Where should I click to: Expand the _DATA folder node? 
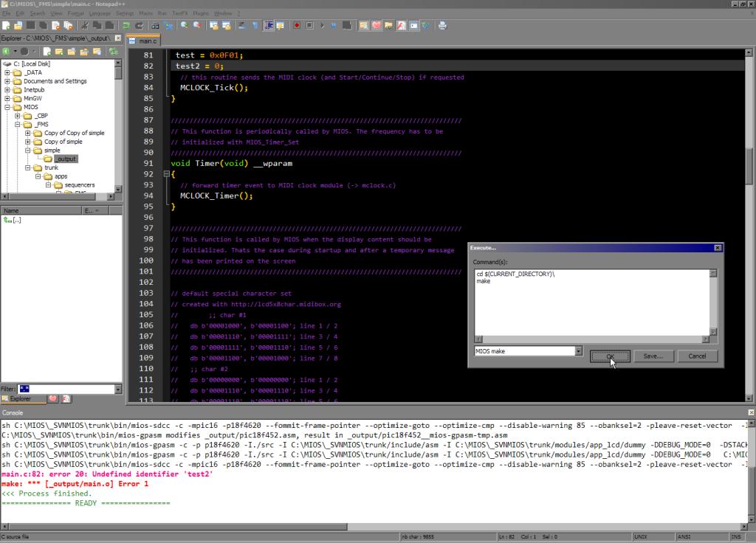click(x=7, y=73)
